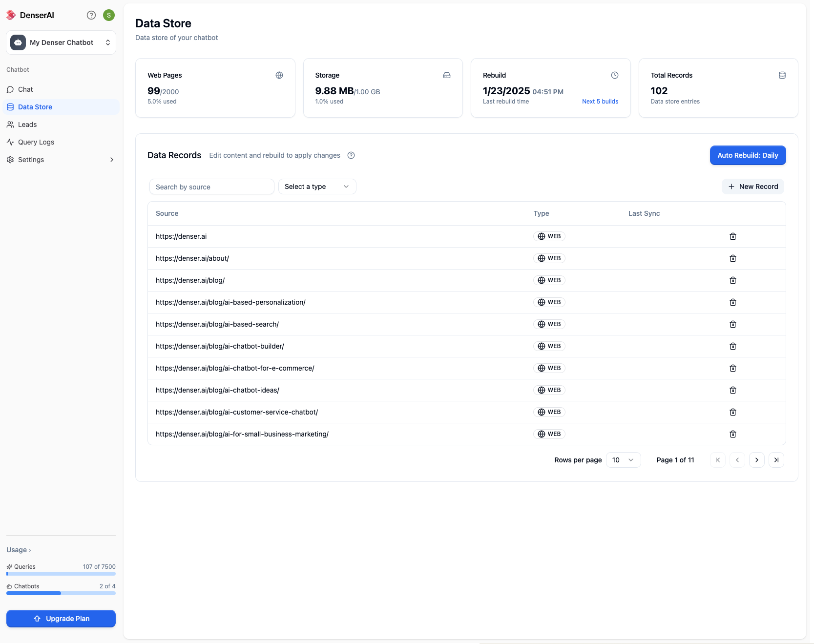Delete the denser.ai/about/ record
The width and height of the screenshot is (814, 644).
733,258
